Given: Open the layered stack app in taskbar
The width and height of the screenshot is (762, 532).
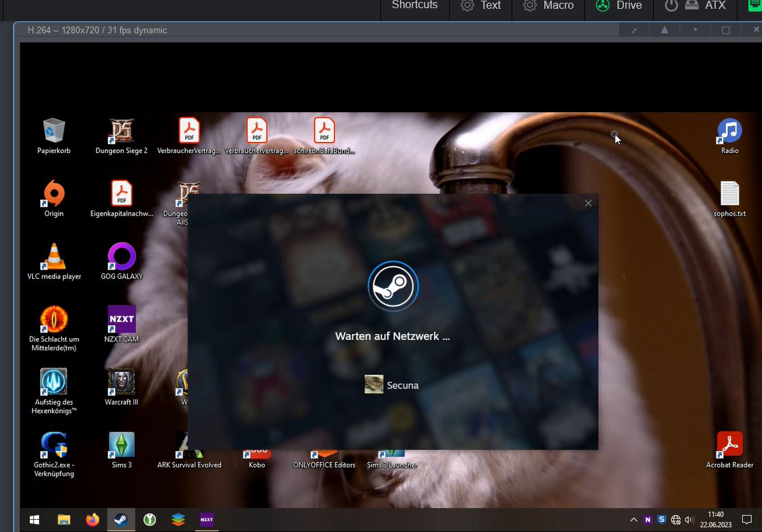Looking at the screenshot, I should (x=178, y=520).
